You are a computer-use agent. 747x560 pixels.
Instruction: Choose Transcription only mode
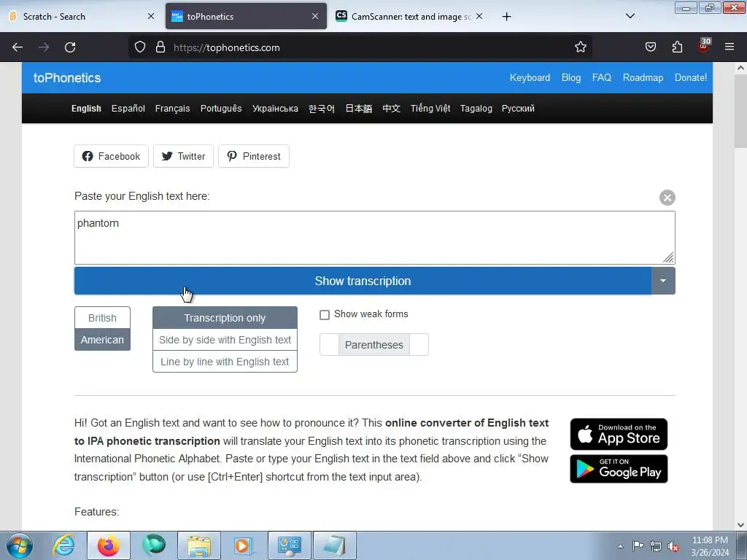[225, 318]
